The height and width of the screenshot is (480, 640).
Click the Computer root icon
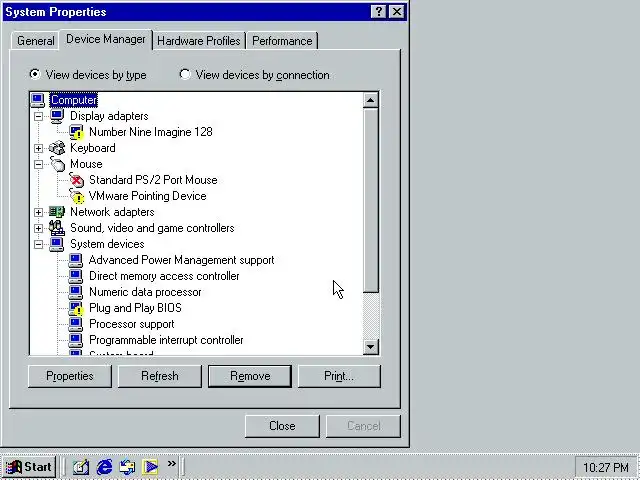coord(38,100)
